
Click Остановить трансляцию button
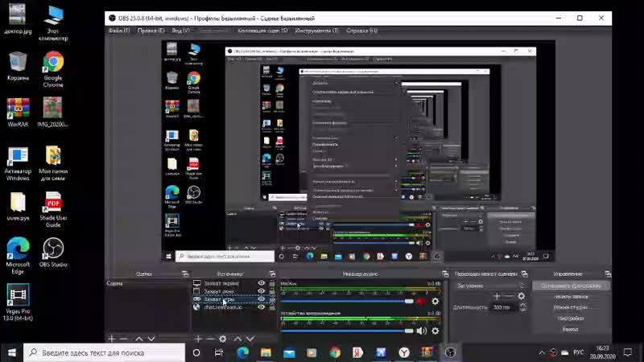tap(571, 286)
